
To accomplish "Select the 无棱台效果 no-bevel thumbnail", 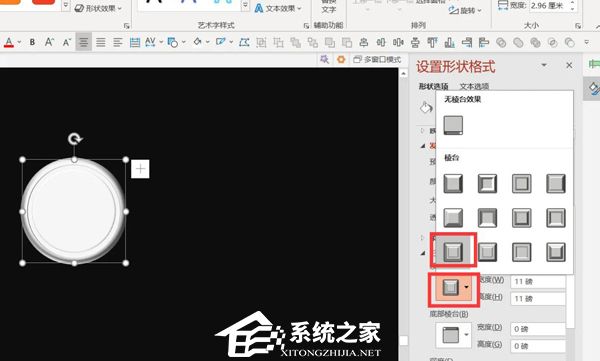I will click(453, 126).
